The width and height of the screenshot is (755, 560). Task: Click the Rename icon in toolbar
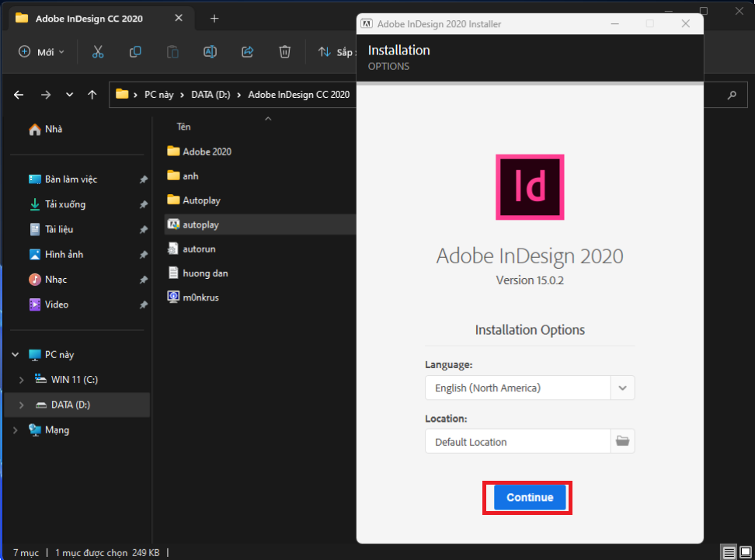(x=210, y=52)
